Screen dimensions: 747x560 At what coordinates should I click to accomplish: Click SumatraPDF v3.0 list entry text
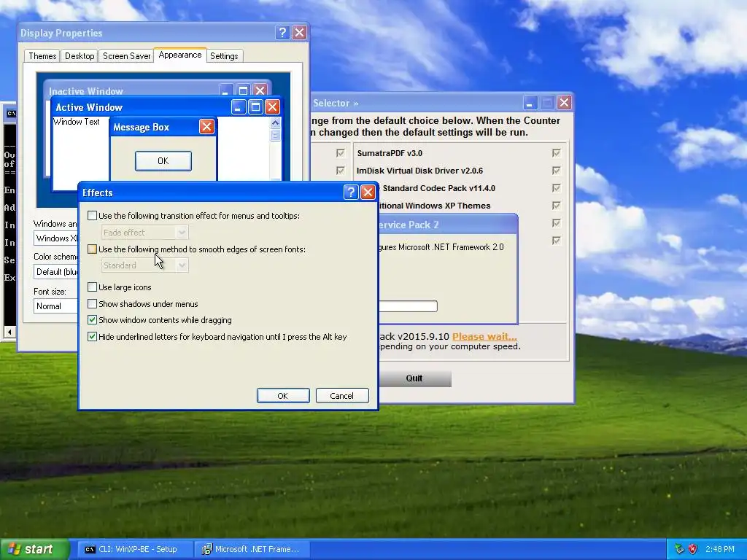(x=390, y=153)
